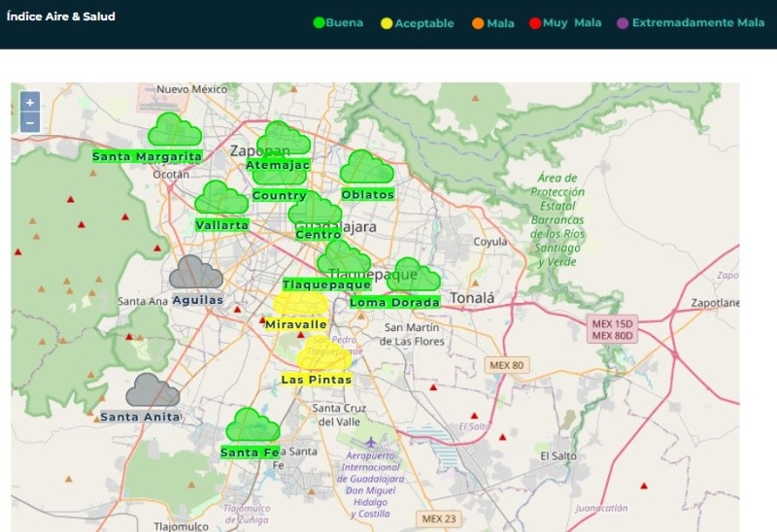Image resolution: width=777 pixels, height=532 pixels.
Task: Click the zoom out minus button
Action: tap(30, 122)
